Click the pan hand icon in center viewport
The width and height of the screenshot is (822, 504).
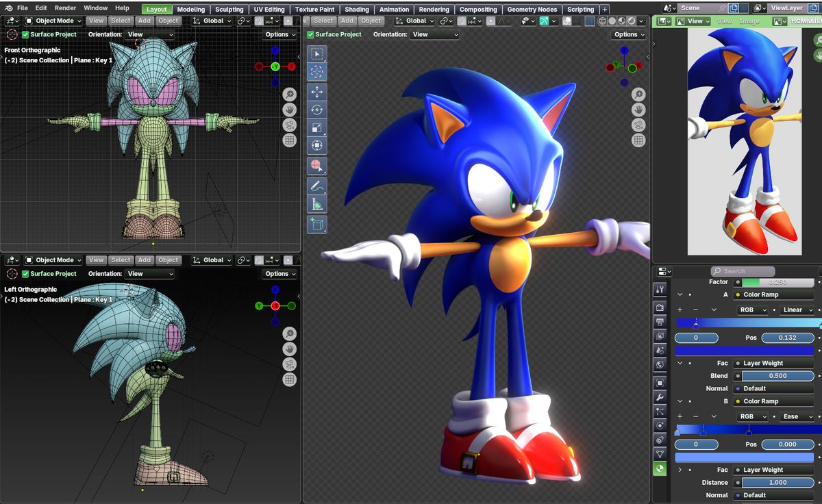point(638,110)
